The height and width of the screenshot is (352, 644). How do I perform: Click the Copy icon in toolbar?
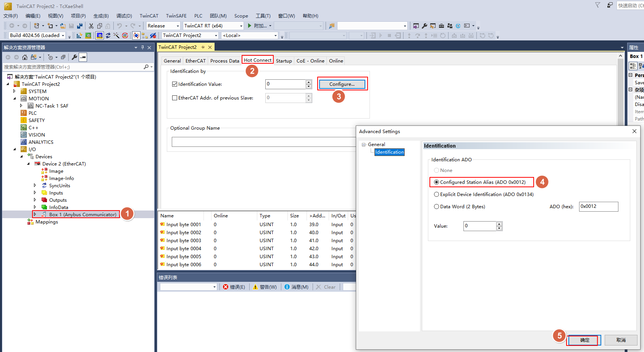click(x=100, y=26)
